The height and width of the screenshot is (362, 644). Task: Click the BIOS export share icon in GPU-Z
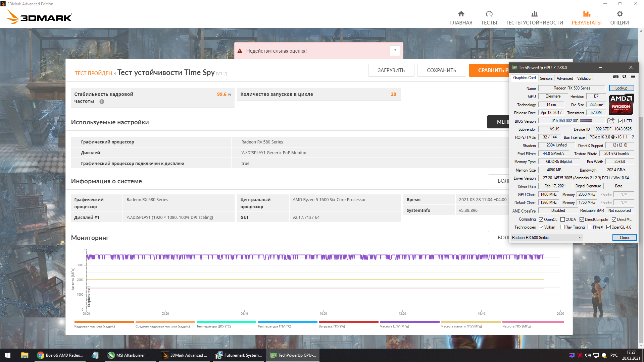pyautogui.click(x=611, y=121)
